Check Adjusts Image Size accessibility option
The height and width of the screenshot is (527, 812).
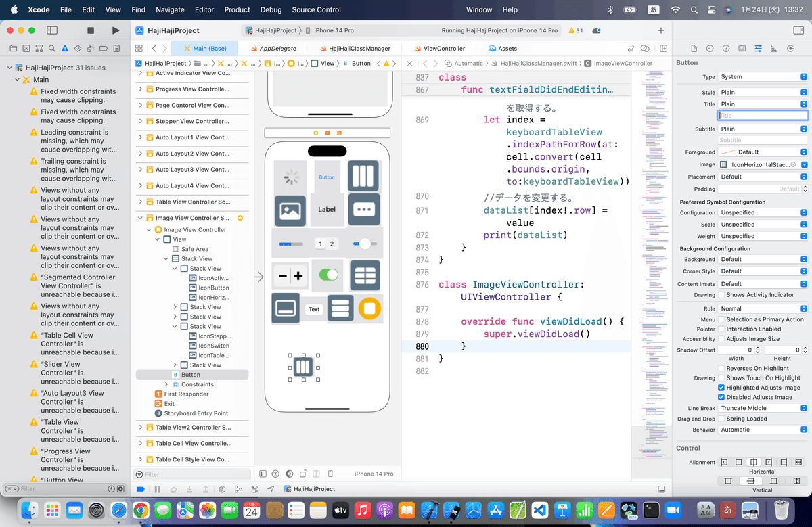point(721,339)
